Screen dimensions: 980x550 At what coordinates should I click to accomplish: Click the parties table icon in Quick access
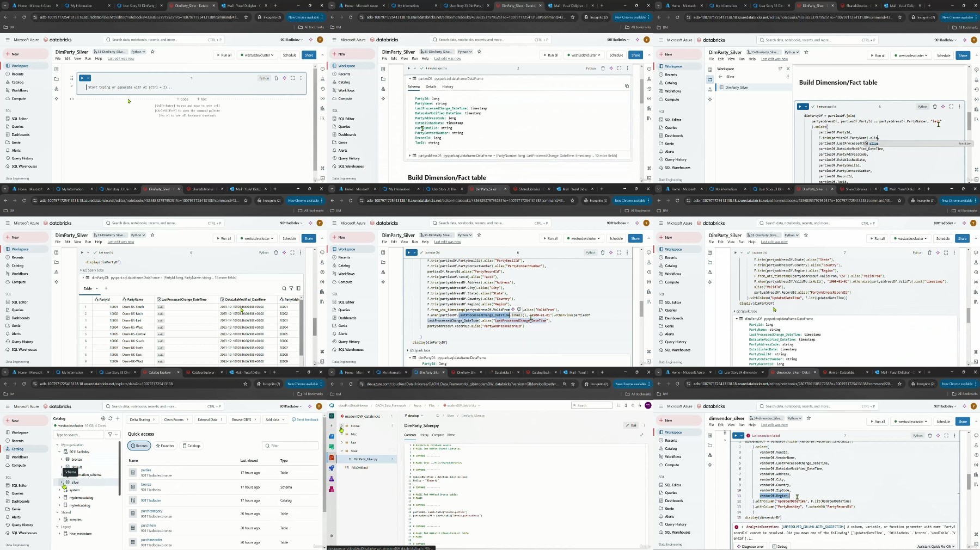pyautogui.click(x=133, y=472)
